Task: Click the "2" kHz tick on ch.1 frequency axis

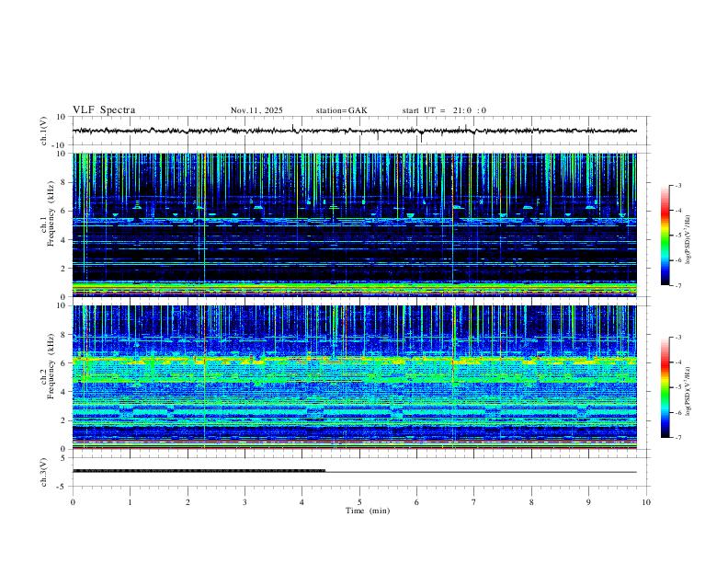Action: point(63,268)
